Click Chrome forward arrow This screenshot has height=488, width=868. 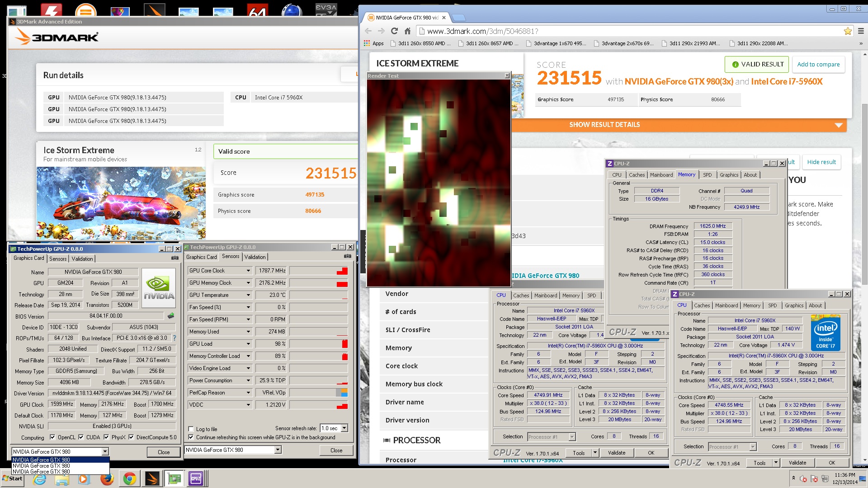tap(381, 31)
